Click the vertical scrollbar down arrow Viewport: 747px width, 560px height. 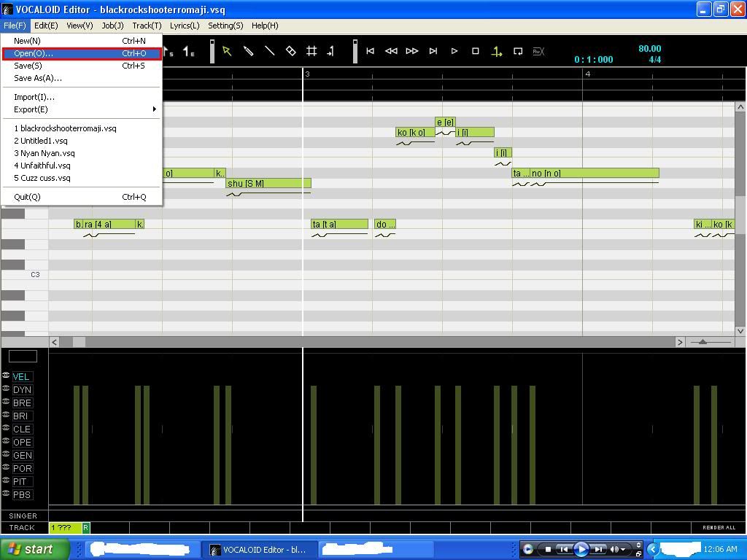tap(740, 331)
